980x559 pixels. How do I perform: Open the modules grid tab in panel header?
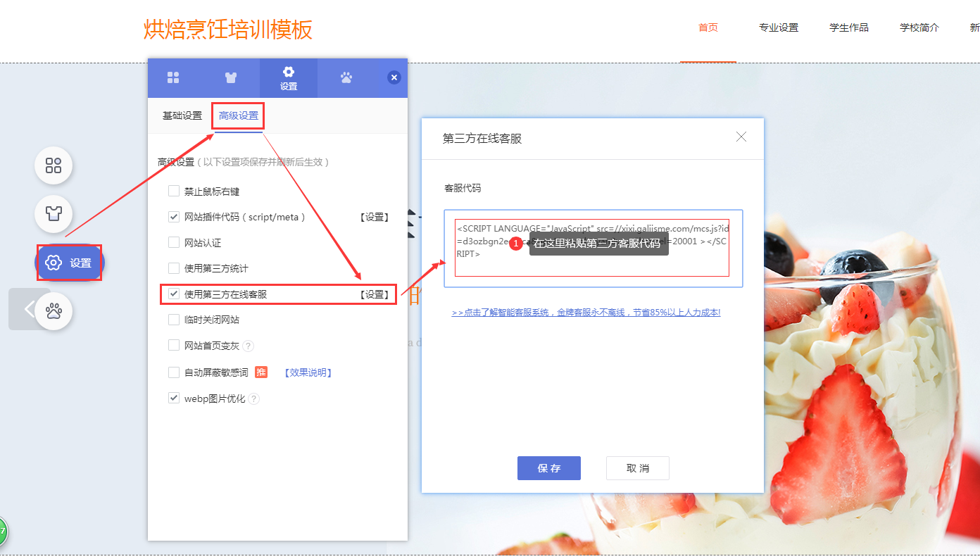click(173, 78)
